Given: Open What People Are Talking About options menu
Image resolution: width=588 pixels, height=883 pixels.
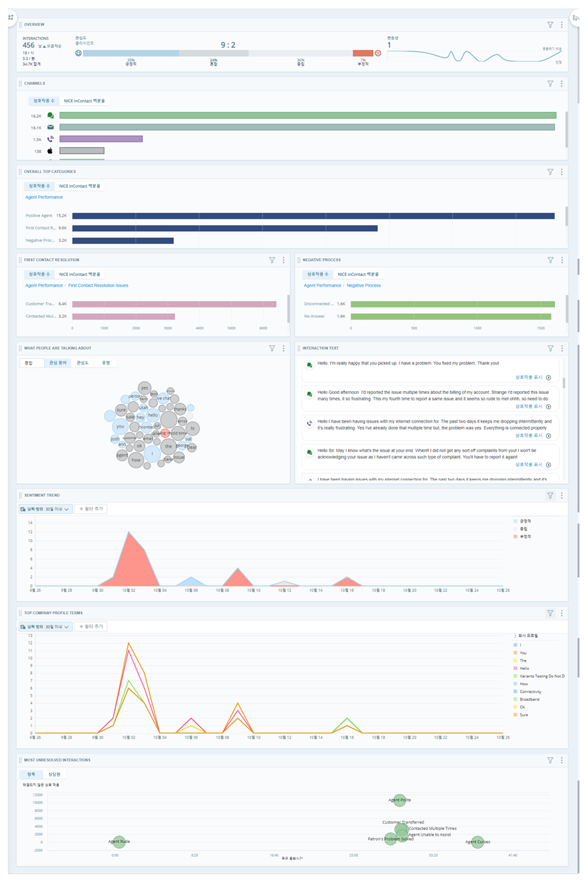Looking at the screenshot, I should (284, 348).
